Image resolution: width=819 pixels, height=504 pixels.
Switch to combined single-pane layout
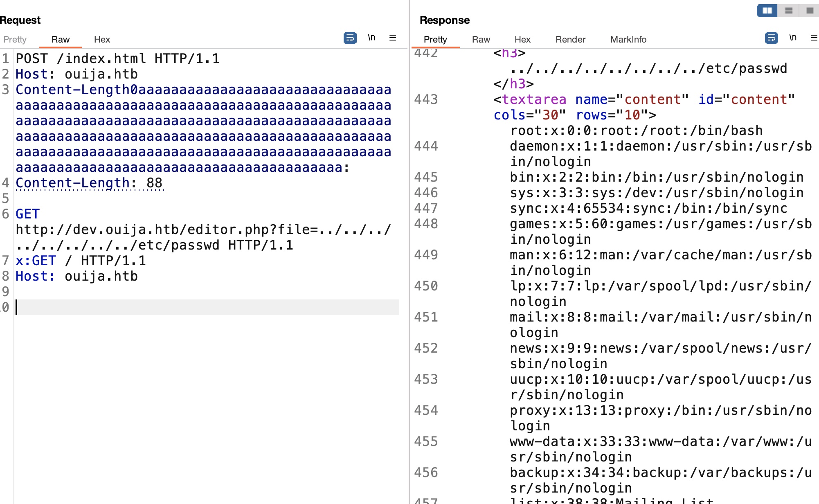810,11
